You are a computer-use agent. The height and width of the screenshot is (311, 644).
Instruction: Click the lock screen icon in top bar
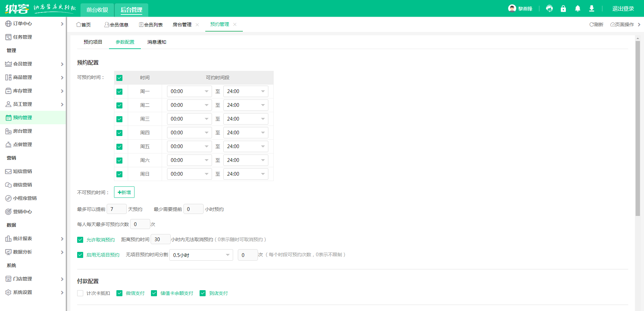tap(563, 8)
